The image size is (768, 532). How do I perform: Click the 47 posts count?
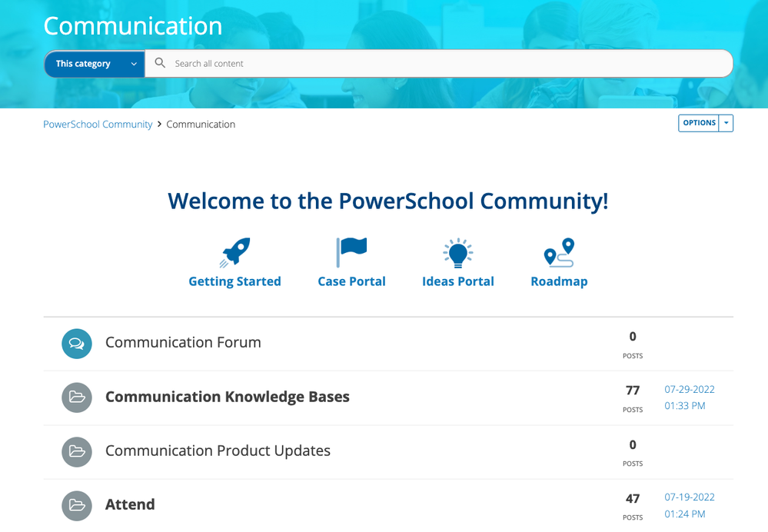633,499
